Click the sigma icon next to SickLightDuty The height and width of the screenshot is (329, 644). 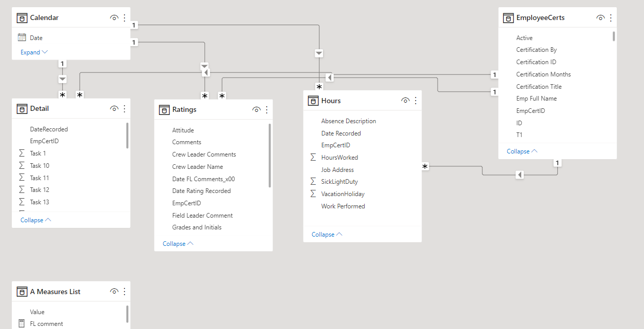pos(313,181)
